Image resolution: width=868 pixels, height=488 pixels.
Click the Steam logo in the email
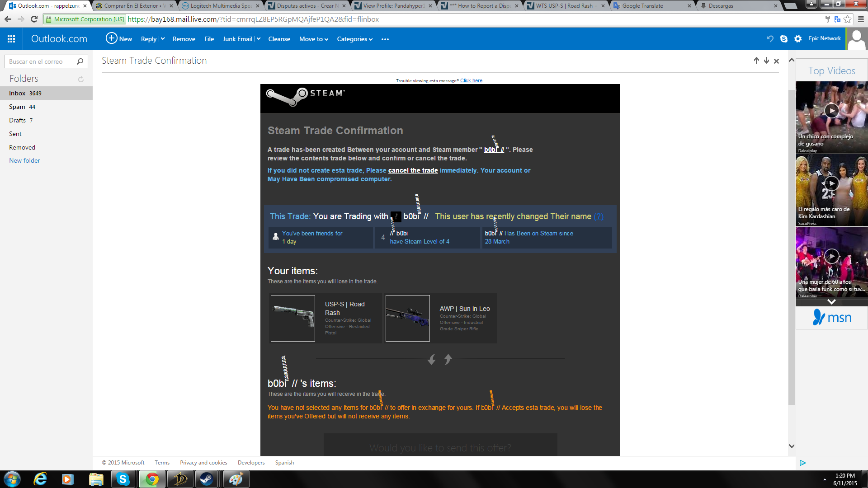pyautogui.click(x=306, y=96)
